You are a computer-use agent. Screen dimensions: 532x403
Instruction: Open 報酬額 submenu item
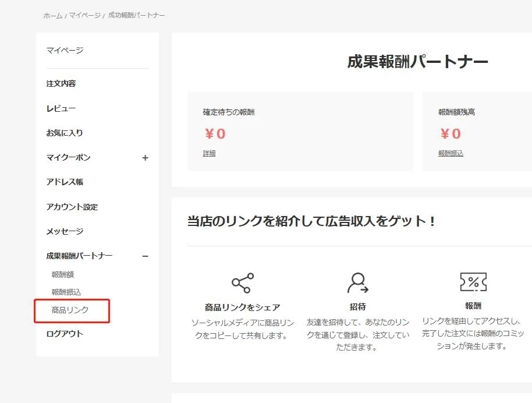pos(63,275)
